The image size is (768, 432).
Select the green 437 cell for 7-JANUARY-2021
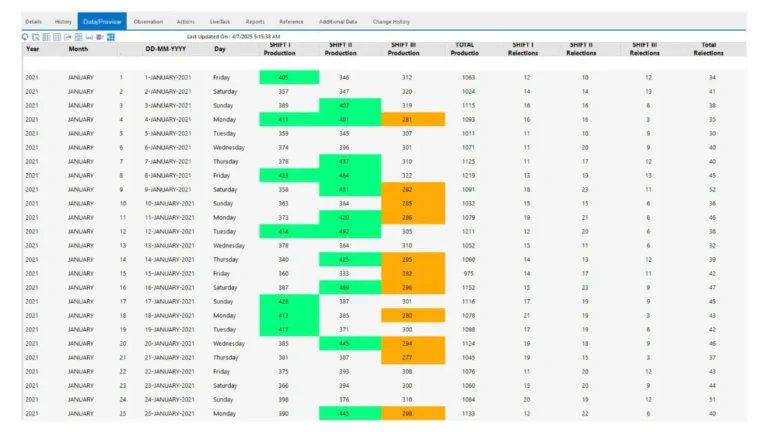coord(350,162)
